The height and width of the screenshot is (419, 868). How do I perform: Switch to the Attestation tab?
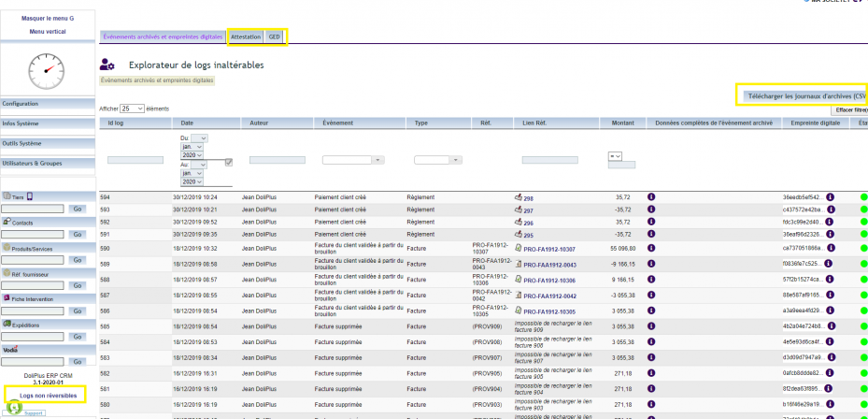tap(246, 36)
